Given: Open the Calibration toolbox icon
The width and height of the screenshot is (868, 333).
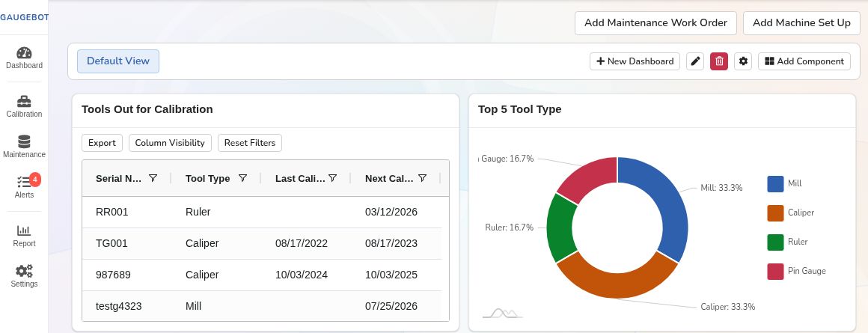Looking at the screenshot, I should [24, 102].
